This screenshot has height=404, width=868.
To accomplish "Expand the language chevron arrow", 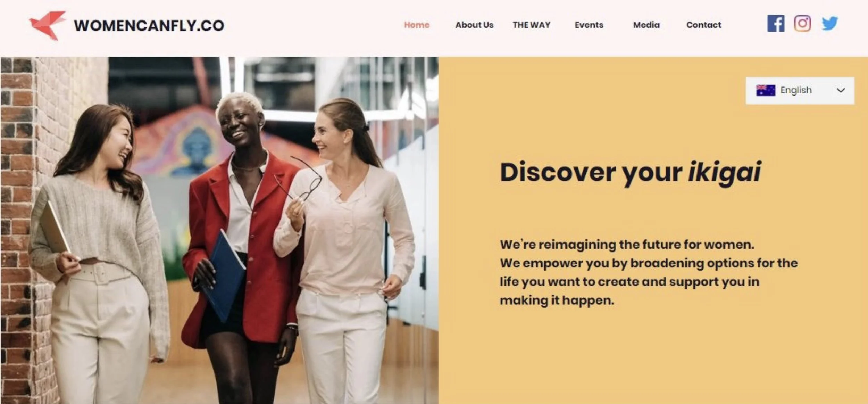I will click(x=841, y=91).
